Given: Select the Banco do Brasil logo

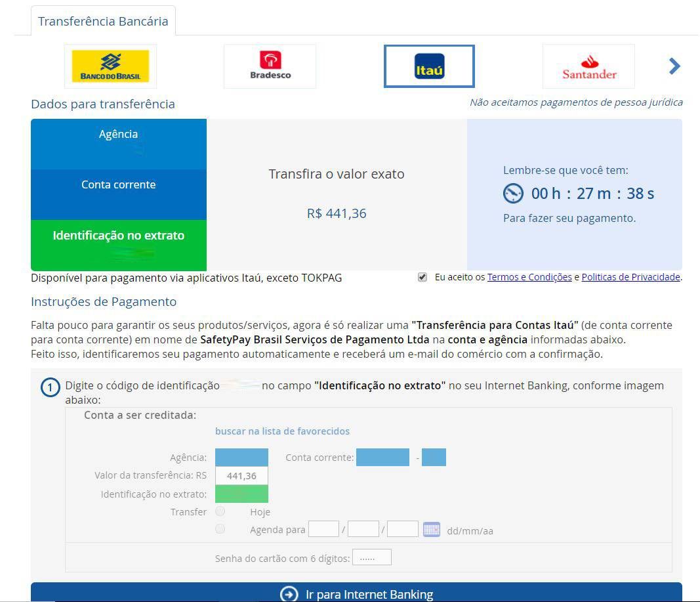Looking at the screenshot, I should [x=110, y=66].
